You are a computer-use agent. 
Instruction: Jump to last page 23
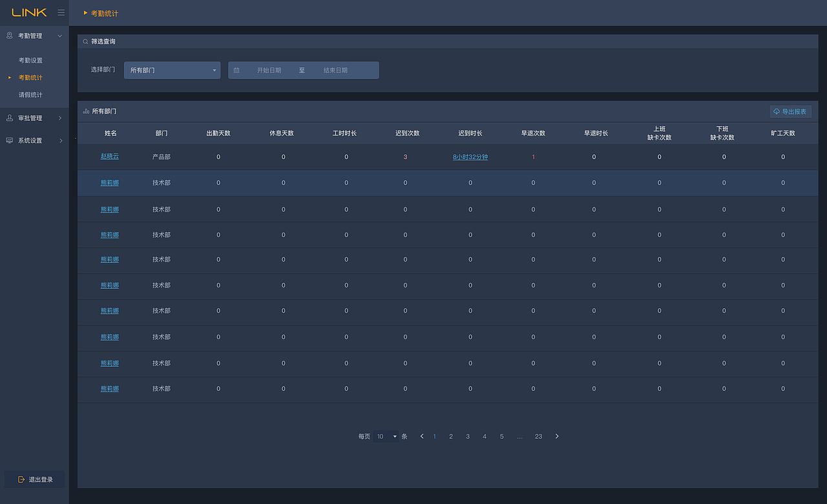tap(538, 437)
